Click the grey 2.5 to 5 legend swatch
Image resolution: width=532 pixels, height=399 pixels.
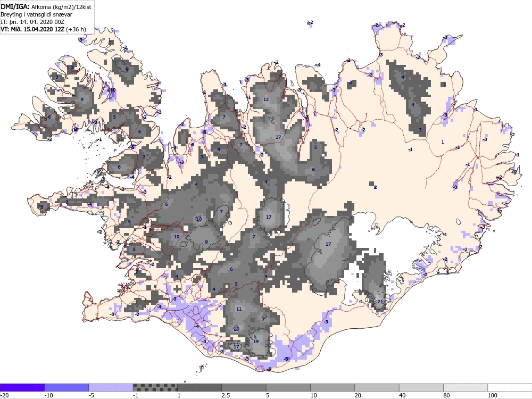(x=244, y=387)
